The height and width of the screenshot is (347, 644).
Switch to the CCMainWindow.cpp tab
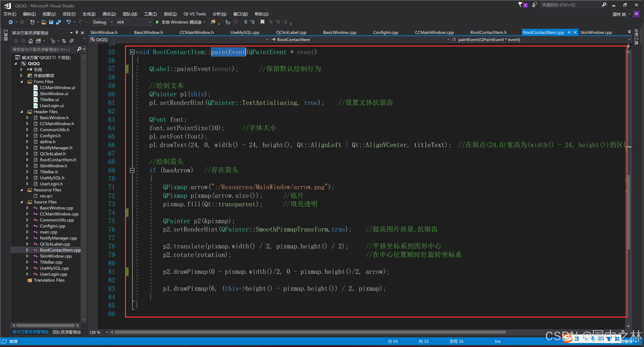coord(434,32)
